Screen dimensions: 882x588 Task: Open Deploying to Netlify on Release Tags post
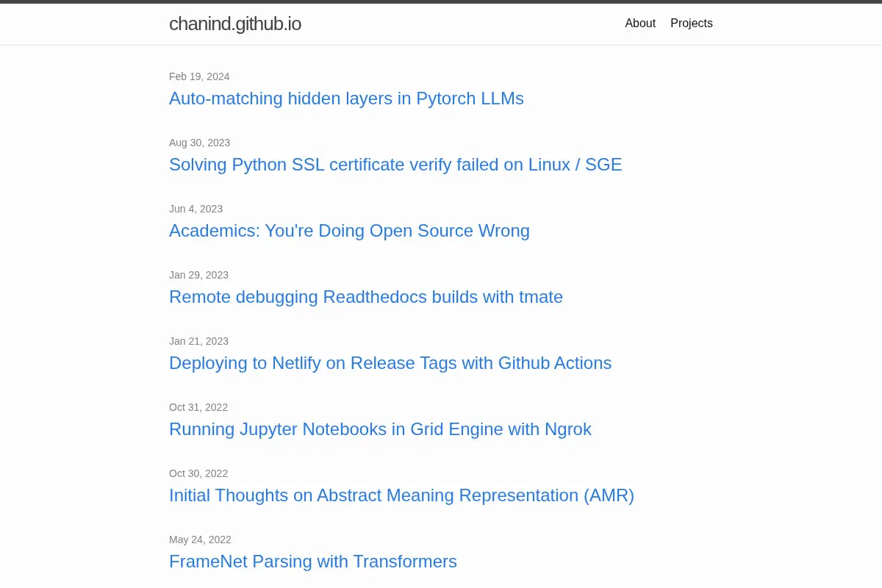coord(390,363)
